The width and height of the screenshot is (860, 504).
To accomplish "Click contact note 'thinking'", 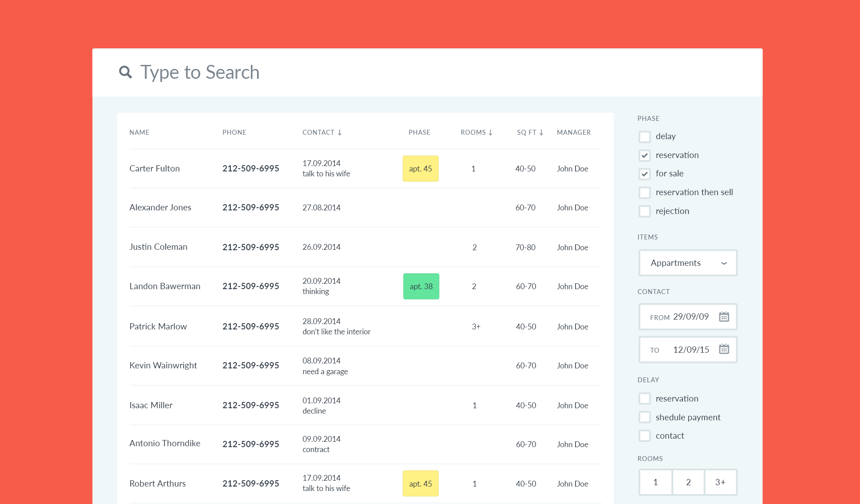I will (x=316, y=291).
